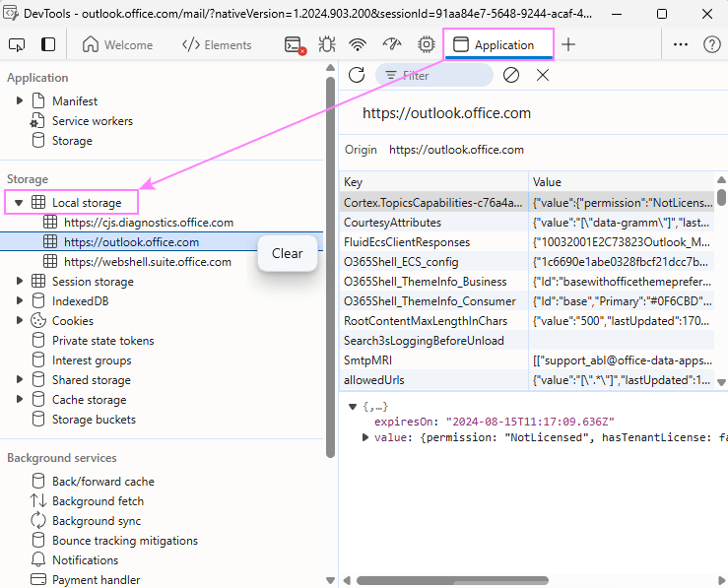Image resolution: width=728 pixels, height=588 pixels.
Task: Collapse the Local storage tree
Action: click(x=19, y=202)
